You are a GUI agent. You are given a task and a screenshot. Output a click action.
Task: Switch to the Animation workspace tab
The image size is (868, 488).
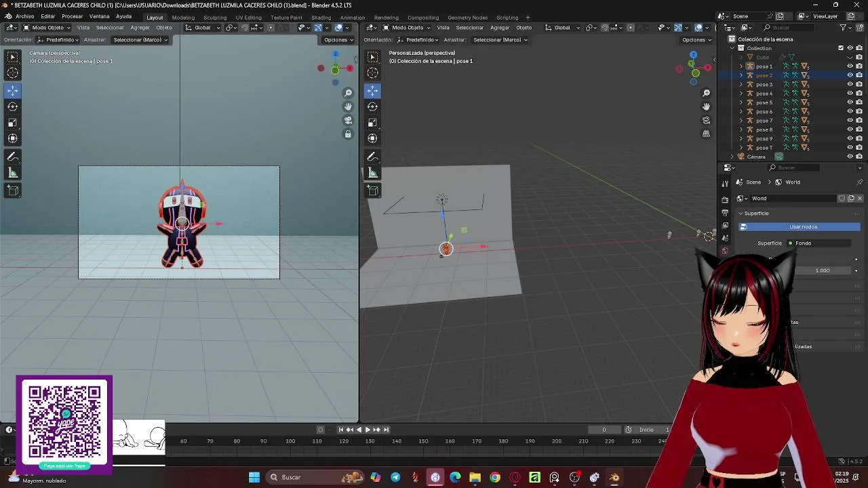point(352,18)
